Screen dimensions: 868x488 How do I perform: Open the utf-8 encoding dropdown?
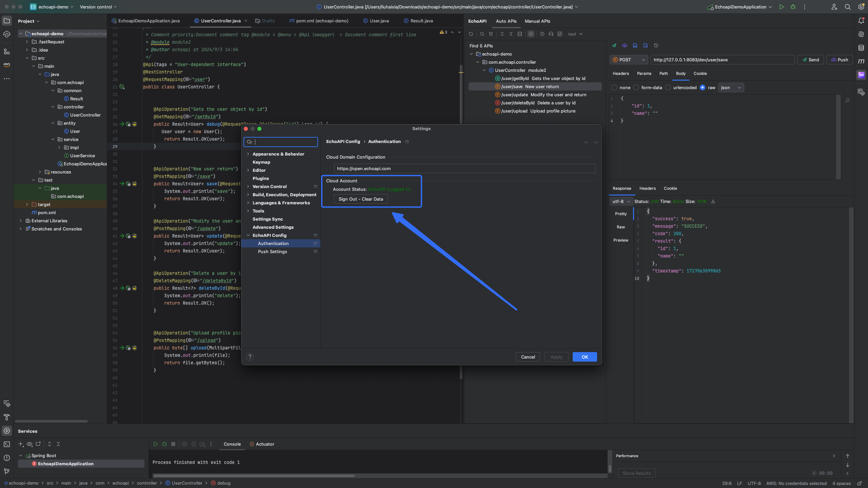[621, 201]
